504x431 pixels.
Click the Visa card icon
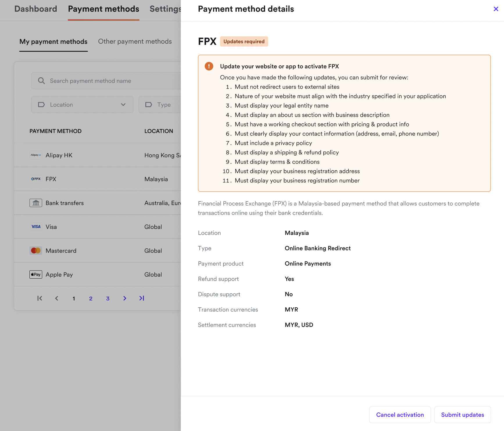click(x=35, y=227)
